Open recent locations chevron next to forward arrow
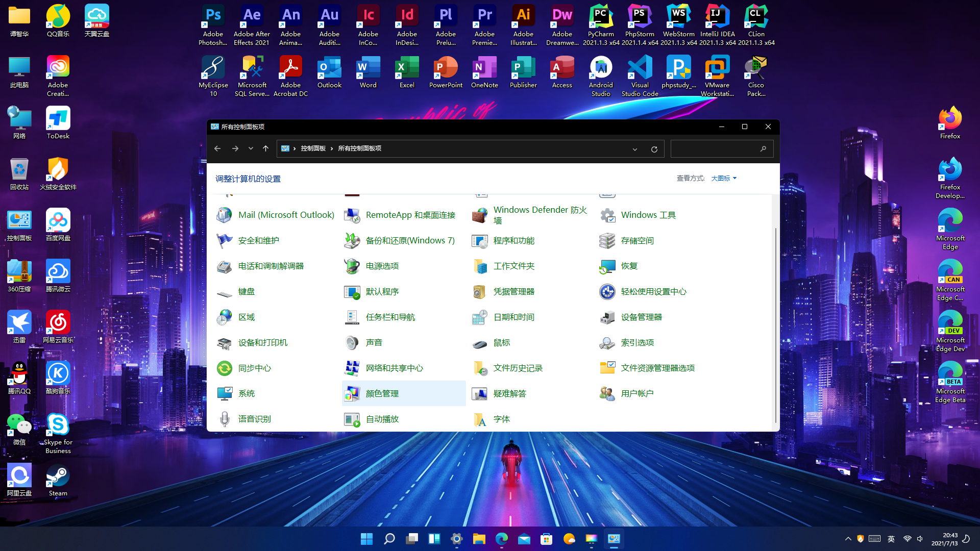Viewport: 980px width, 551px height. 251,148
